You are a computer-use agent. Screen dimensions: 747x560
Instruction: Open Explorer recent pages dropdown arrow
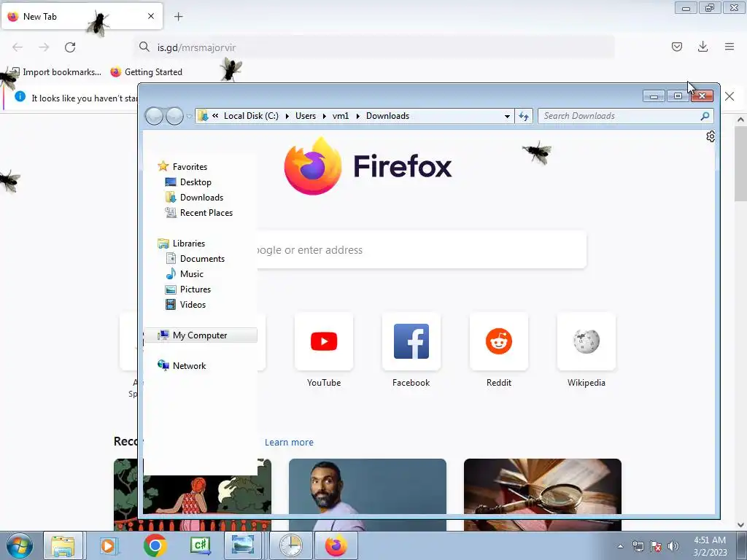click(189, 116)
